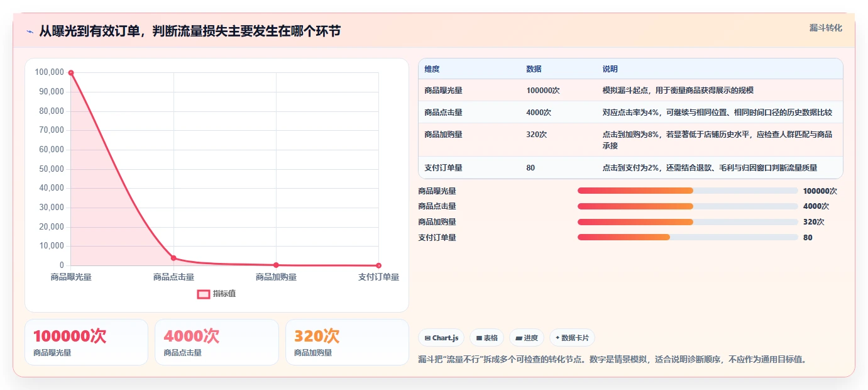Click the chart data point for 商品点击量
This screenshot has height=390, width=868.
173,258
